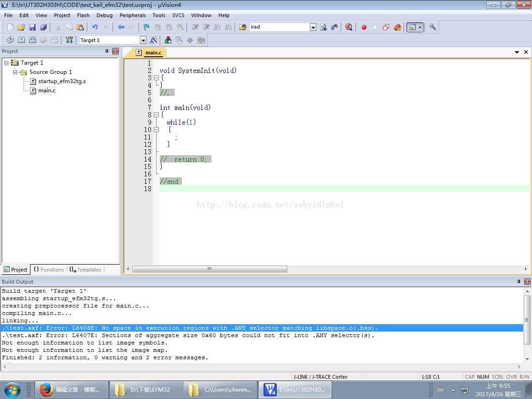Disable all breakpoints icon
532x399 pixels.
coord(386,27)
